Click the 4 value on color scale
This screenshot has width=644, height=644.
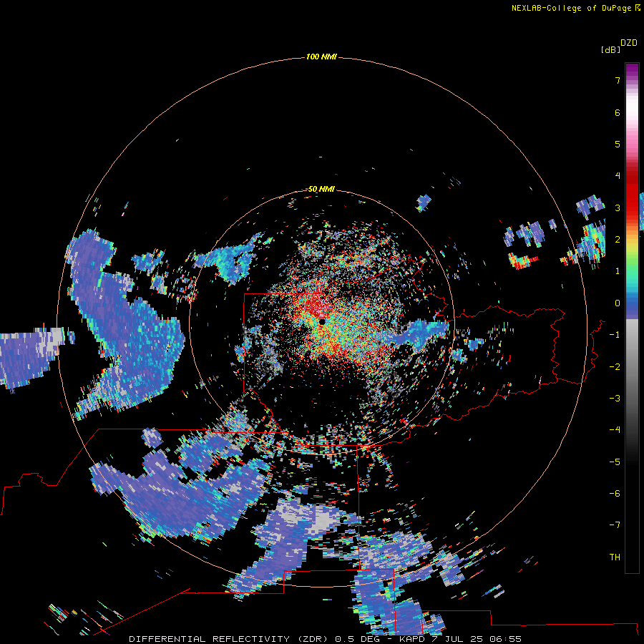(618, 176)
